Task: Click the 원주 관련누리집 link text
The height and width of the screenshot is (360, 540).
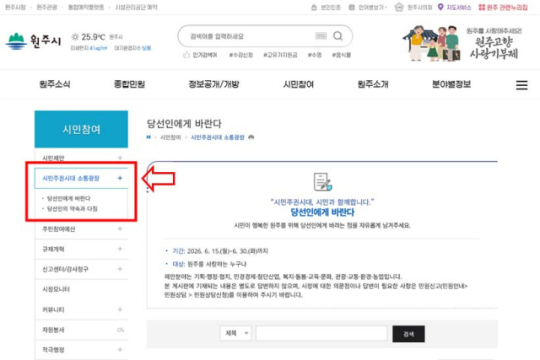Action: pyautogui.click(x=507, y=7)
